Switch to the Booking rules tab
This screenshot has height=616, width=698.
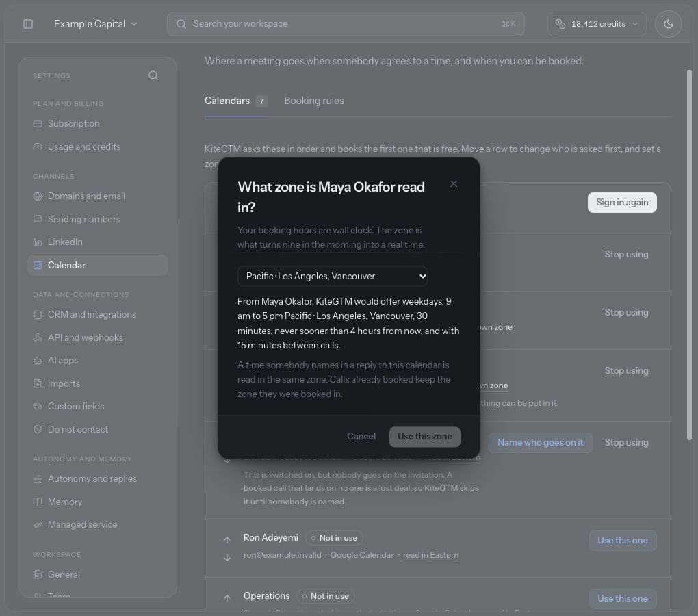tap(314, 101)
